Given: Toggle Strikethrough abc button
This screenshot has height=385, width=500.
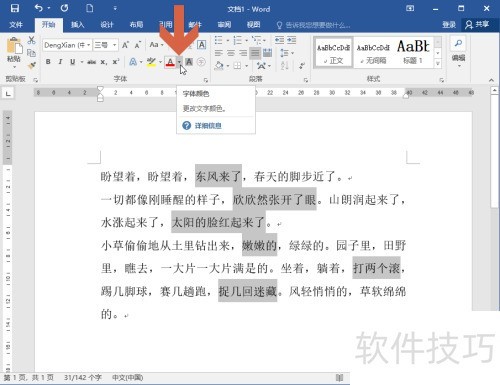Looking at the screenshot, I should coord(92,62).
